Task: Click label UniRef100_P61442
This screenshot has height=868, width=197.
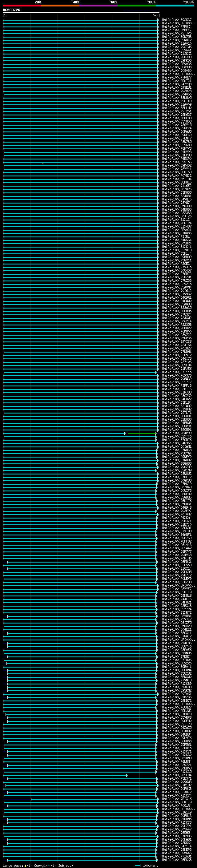Action: coord(176,548)
